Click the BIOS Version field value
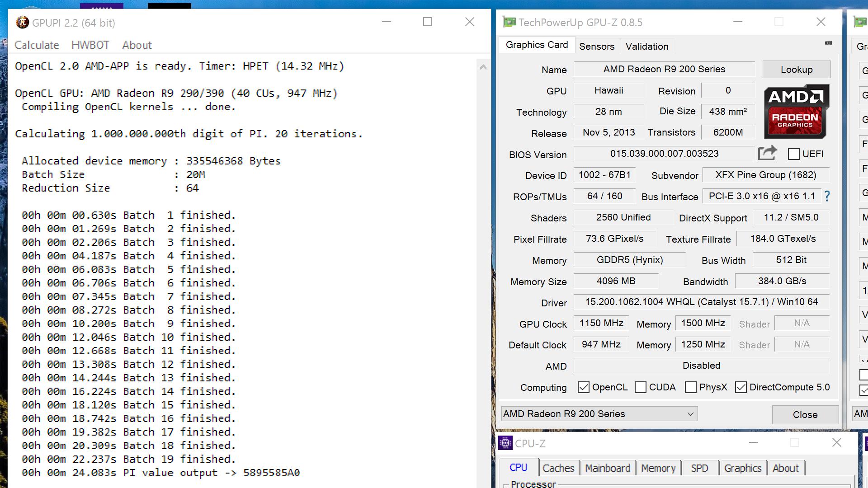This screenshot has width=868, height=488. (x=664, y=154)
